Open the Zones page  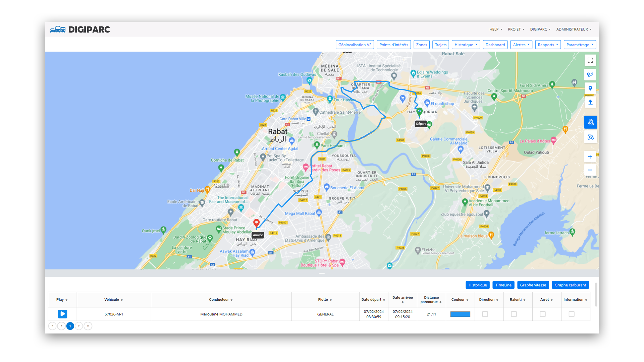pyautogui.click(x=422, y=45)
